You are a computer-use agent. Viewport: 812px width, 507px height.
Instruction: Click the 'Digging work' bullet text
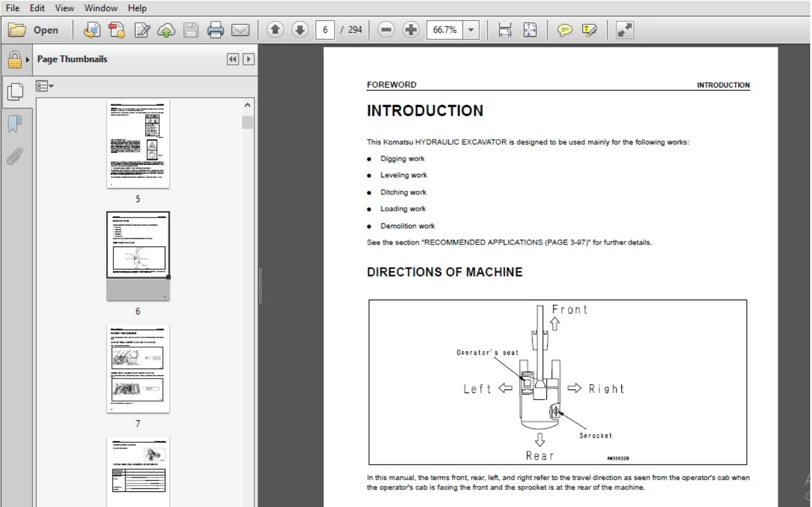click(402, 158)
